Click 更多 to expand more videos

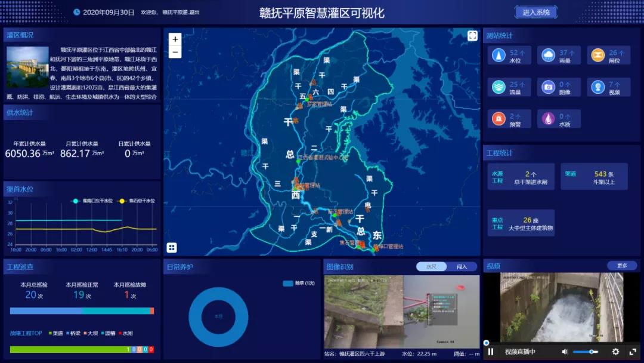click(x=622, y=266)
